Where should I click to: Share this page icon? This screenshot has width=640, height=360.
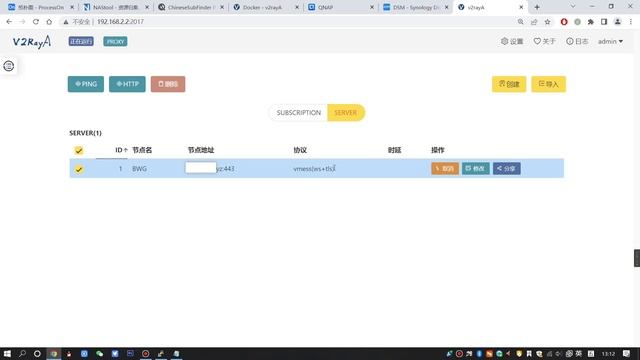pyautogui.click(x=534, y=22)
